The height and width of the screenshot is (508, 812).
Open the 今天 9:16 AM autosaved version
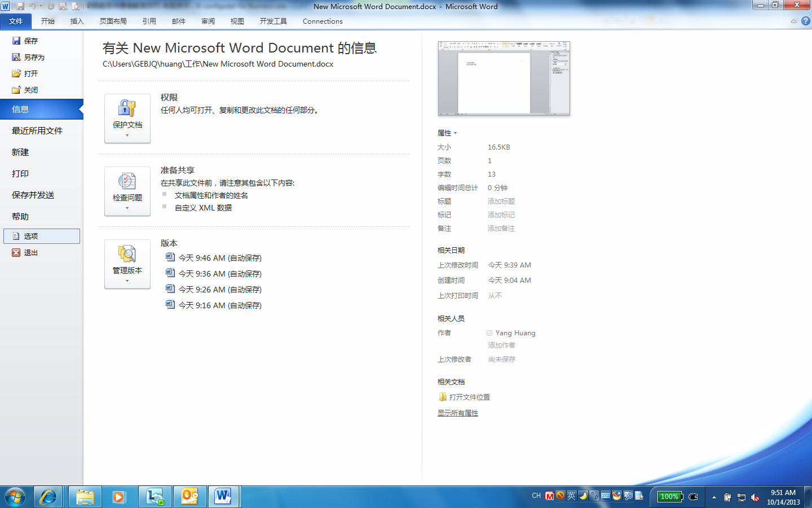(x=220, y=305)
